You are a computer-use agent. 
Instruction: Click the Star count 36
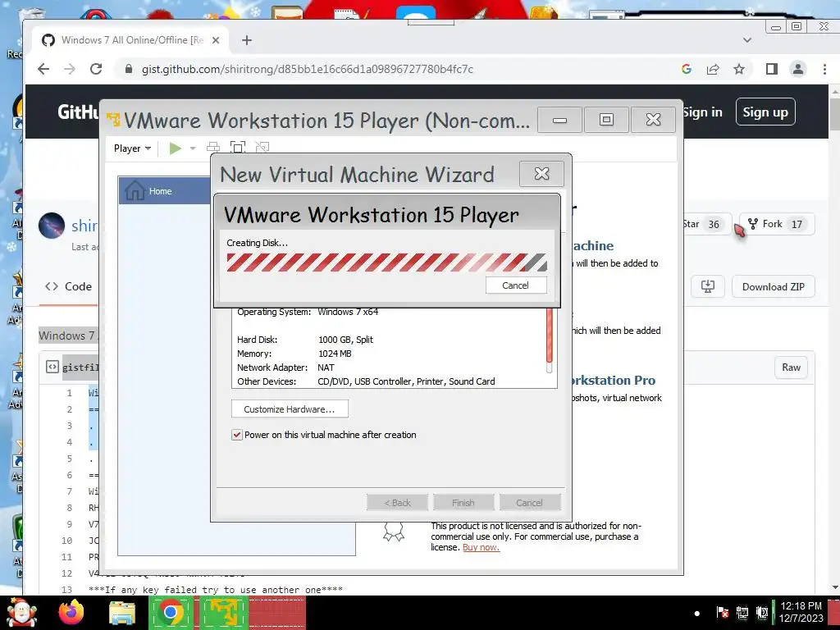tap(714, 225)
